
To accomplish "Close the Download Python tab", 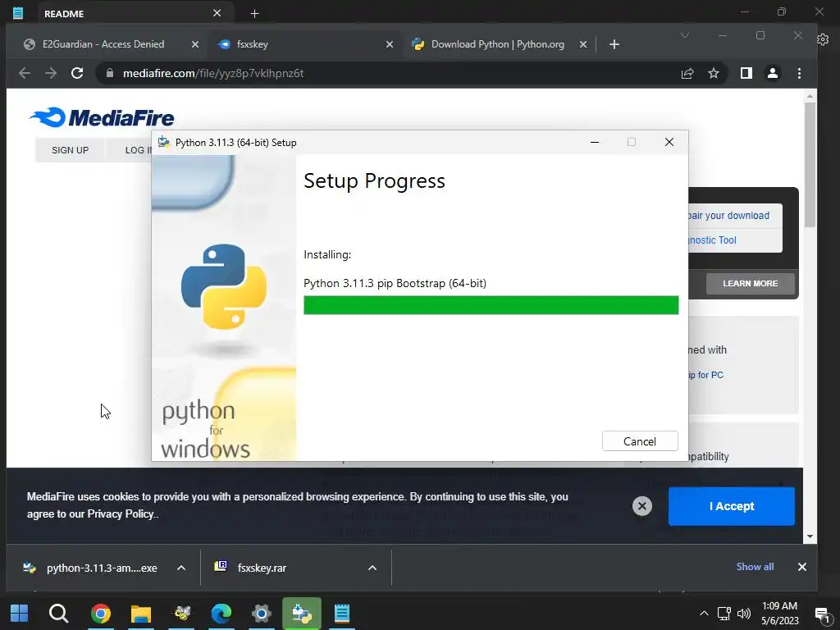I will pyautogui.click(x=583, y=44).
